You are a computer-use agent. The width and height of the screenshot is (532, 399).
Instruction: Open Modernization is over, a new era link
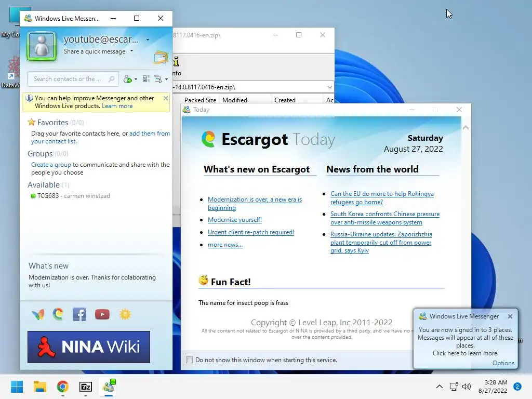click(255, 204)
